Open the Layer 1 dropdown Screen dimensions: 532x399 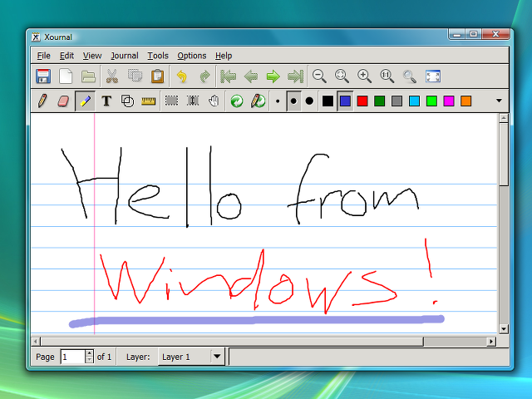(x=191, y=357)
